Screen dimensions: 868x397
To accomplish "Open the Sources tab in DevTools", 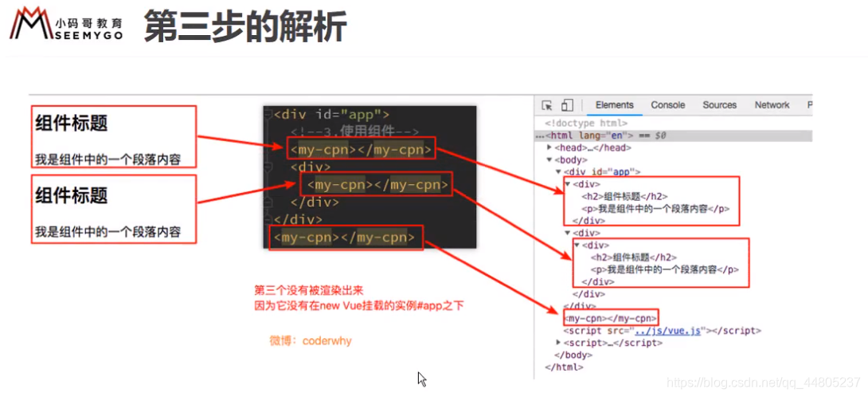I will (720, 105).
